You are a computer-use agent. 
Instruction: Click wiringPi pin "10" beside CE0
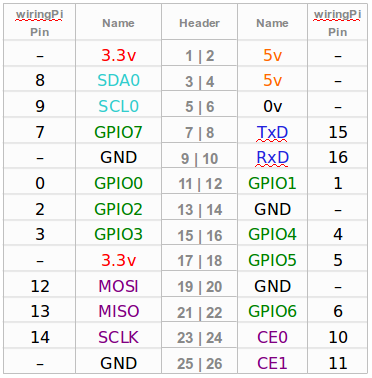[338, 337]
